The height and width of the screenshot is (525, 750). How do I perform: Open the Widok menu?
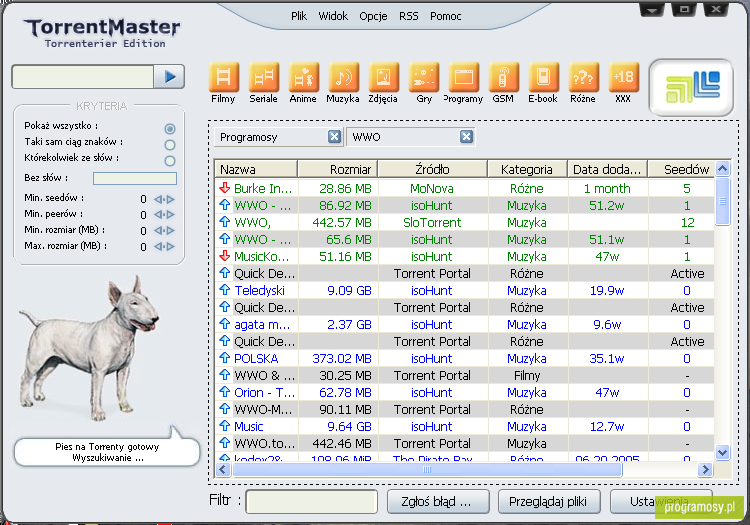click(x=333, y=16)
